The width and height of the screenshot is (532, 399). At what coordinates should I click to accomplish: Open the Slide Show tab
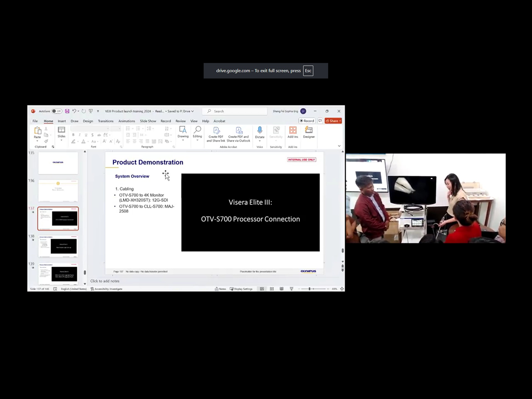click(x=148, y=121)
